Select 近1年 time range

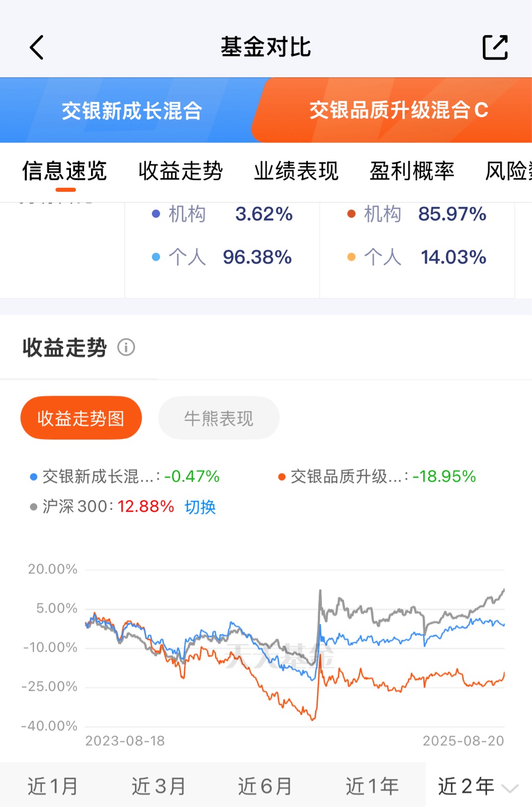[x=372, y=786]
